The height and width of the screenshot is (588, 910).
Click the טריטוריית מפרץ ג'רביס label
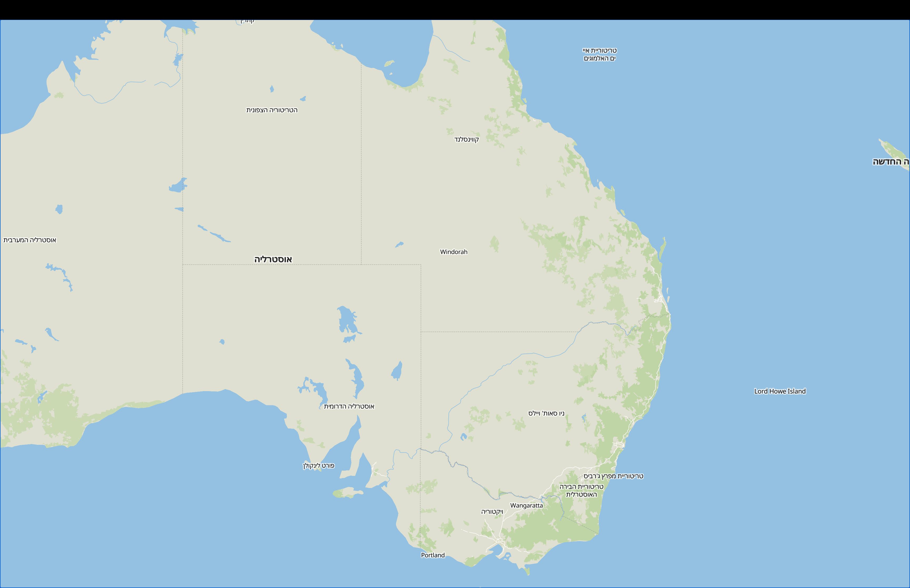[613, 476]
